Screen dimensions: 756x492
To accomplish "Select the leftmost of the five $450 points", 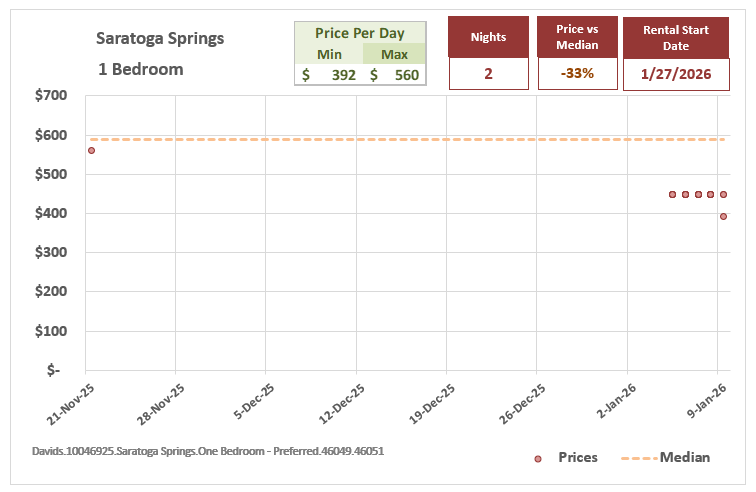I will 672,194.
